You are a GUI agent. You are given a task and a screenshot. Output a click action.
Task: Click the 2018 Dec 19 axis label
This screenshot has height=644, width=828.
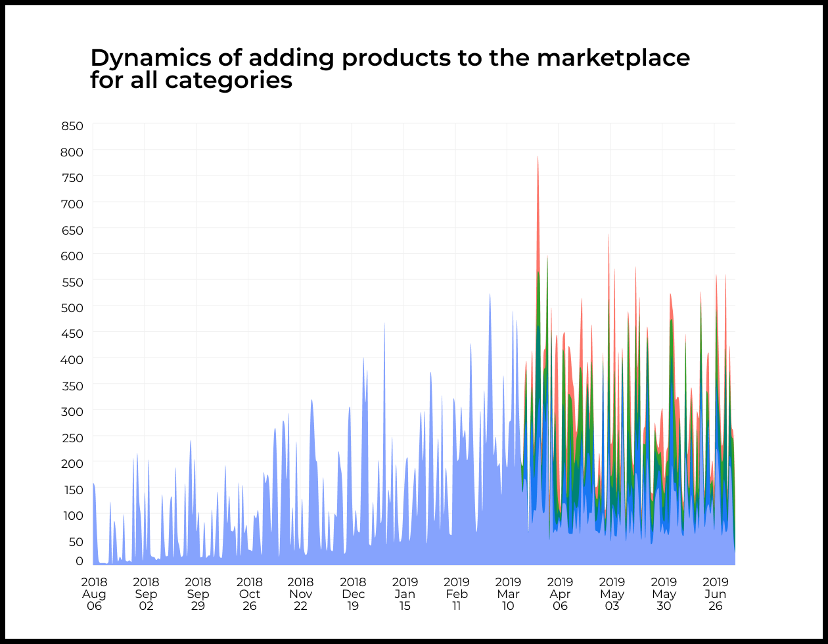354,593
